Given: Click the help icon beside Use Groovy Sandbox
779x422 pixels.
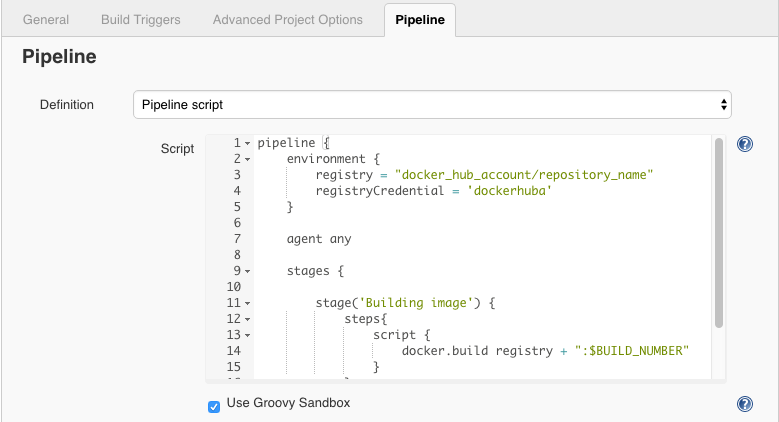Looking at the screenshot, I should coord(744,404).
